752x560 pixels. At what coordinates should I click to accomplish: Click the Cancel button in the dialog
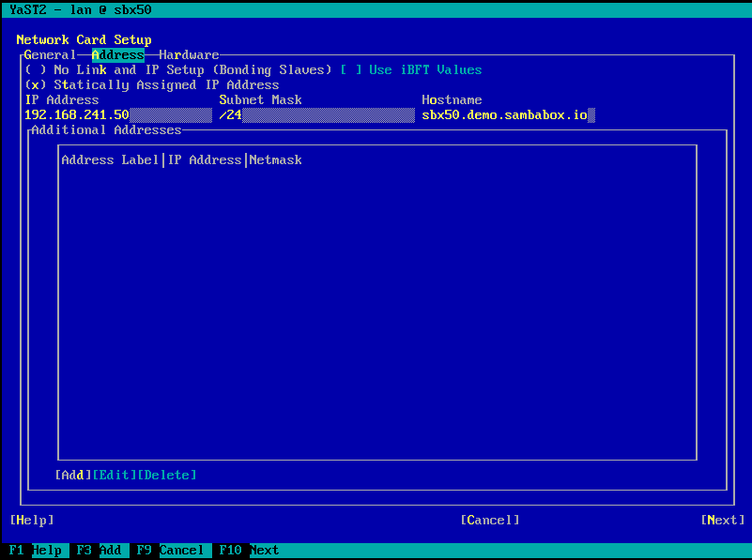click(490, 521)
